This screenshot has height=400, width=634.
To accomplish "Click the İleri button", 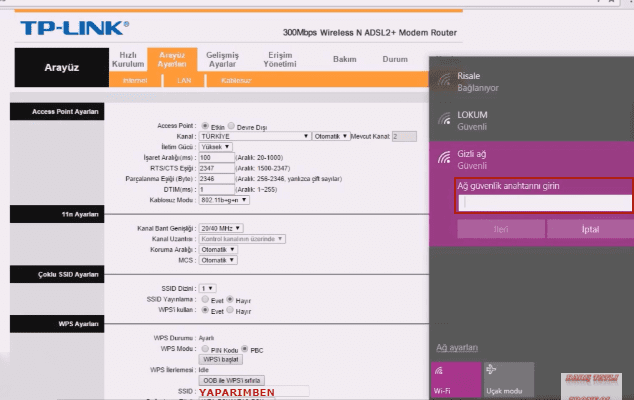I will (x=501, y=229).
